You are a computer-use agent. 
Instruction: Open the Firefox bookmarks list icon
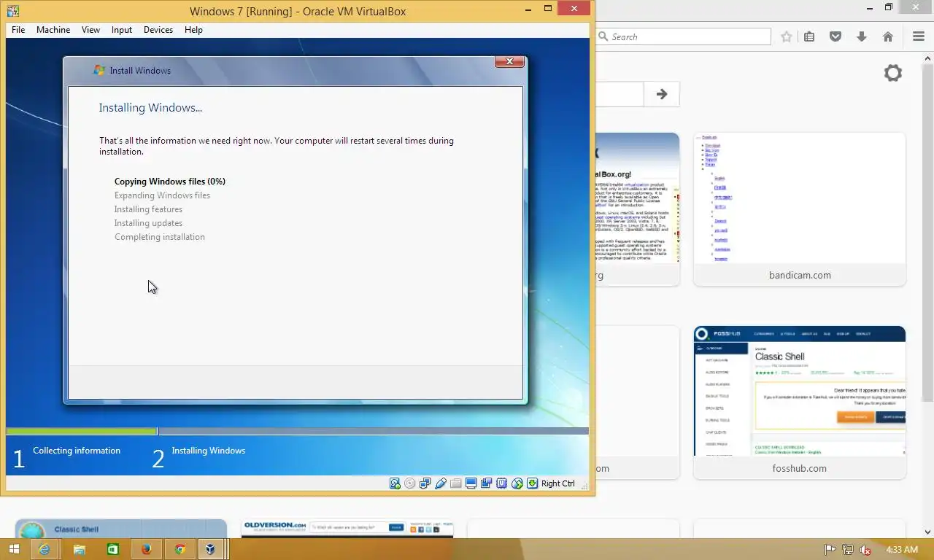[809, 36]
